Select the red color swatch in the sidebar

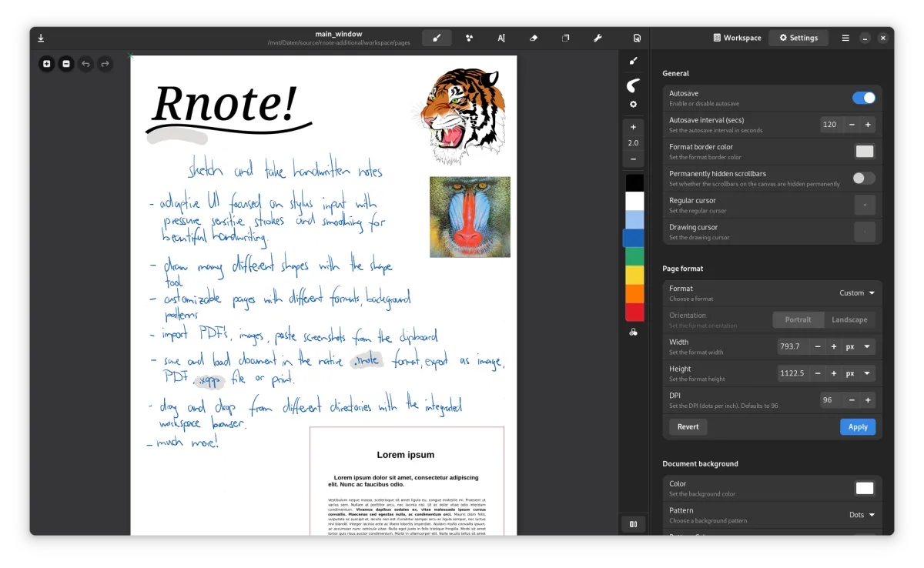click(633, 312)
